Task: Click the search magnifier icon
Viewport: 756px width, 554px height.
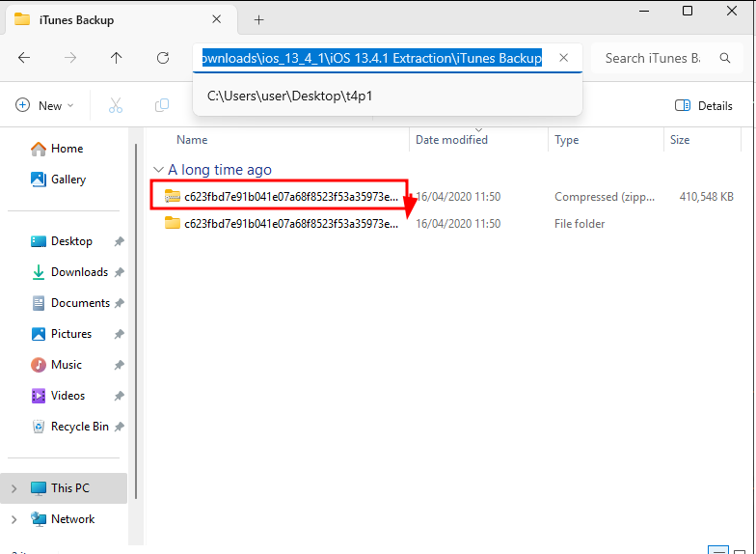Action: (x=725, y=58)
